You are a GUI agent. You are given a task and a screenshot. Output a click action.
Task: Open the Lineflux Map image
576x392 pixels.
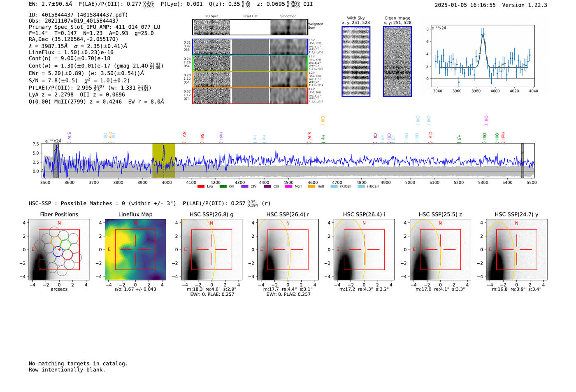(135, 249)
